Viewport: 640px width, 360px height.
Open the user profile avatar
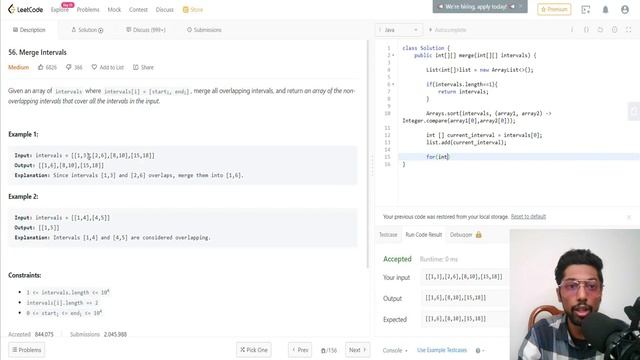pos(624,9)
